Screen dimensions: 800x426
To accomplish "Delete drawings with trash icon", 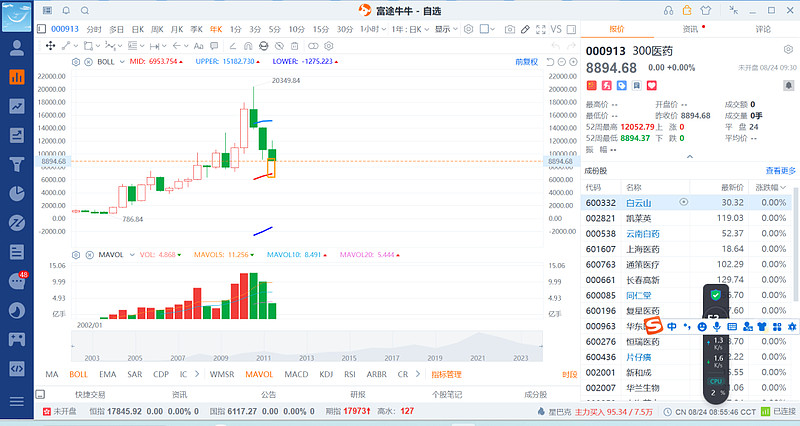I will click(x=294, y=46).
